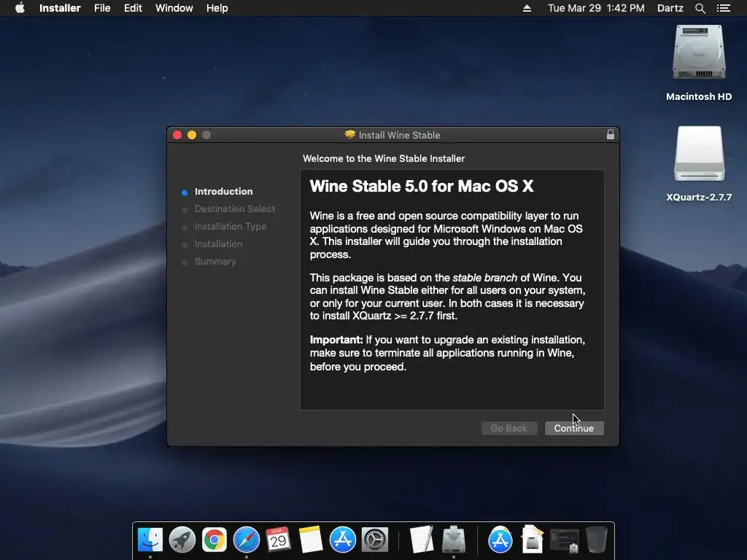Open System Preferences gear in Dock
This screenshot has height=560, width=747.
[x=375, y=540]
